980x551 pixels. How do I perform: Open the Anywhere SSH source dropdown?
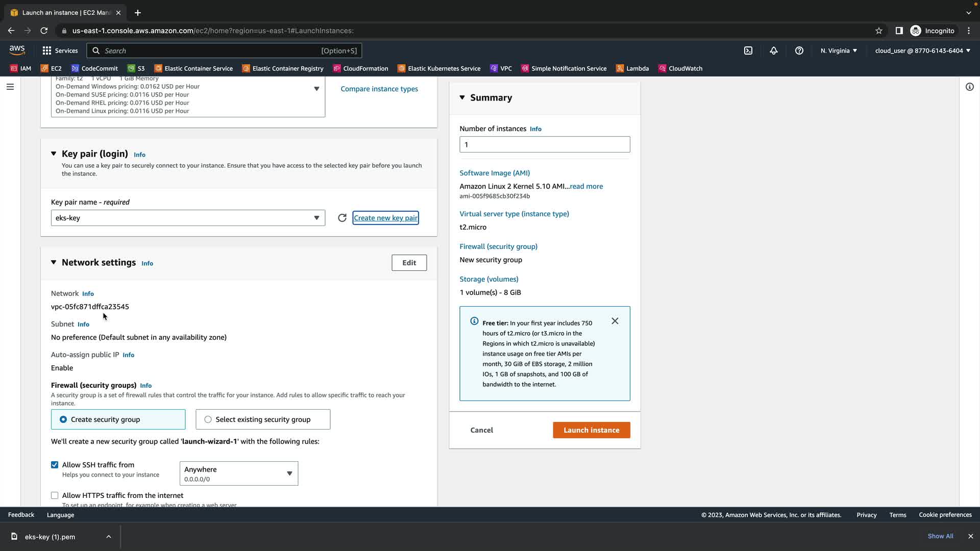click(x=238, y=473)
